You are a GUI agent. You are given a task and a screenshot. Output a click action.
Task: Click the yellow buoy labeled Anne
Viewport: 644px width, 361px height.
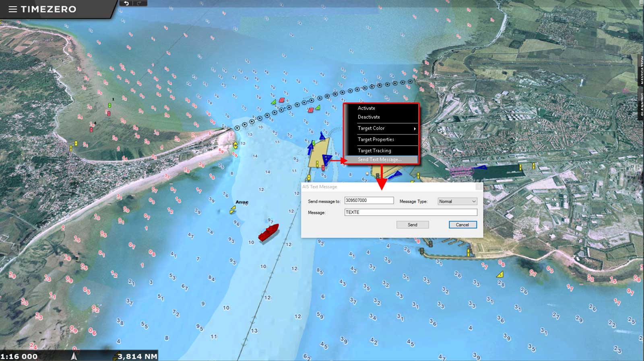coord(233,209)
